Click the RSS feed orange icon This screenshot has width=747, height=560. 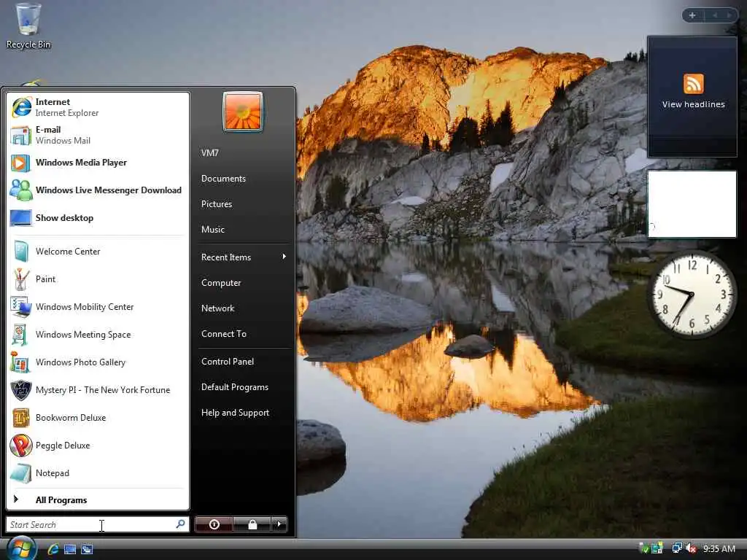[693, 84]
